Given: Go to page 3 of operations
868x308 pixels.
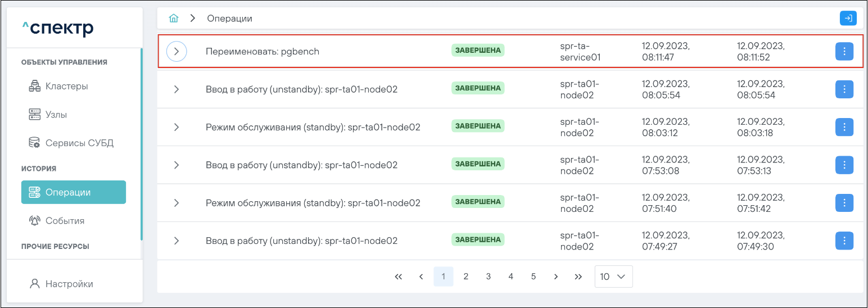Looking at the screenshot, I should click(489, 277).
